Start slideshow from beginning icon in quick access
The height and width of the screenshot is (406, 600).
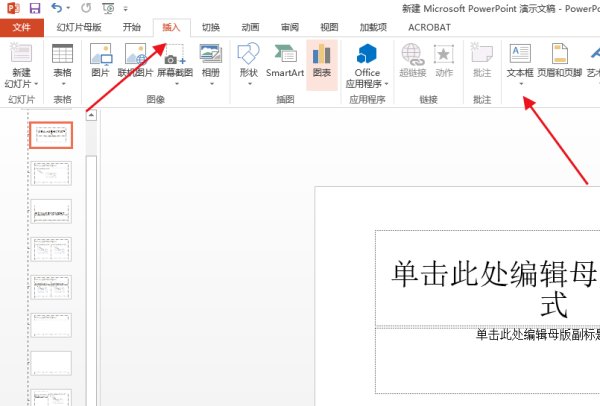109,8
